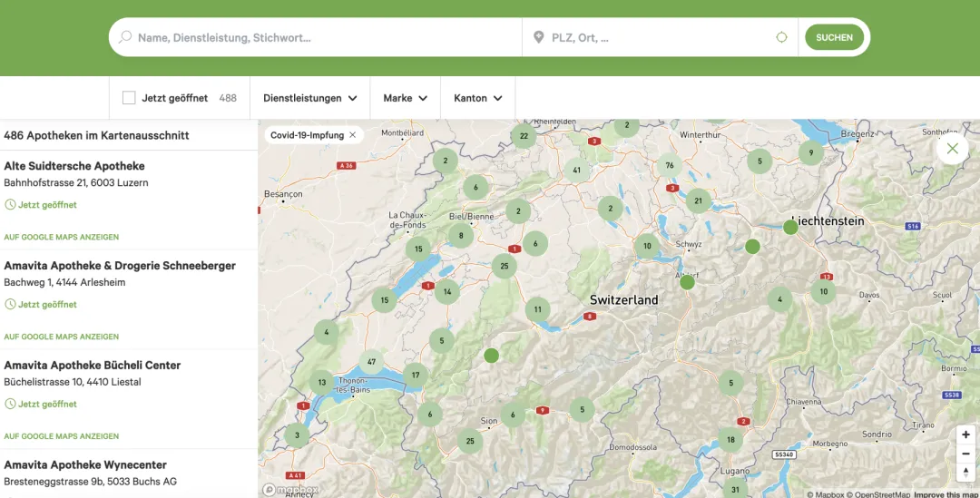Click the magnifier icon in search field
Viewport: 980px width, 498px height.
click(125, 37)
